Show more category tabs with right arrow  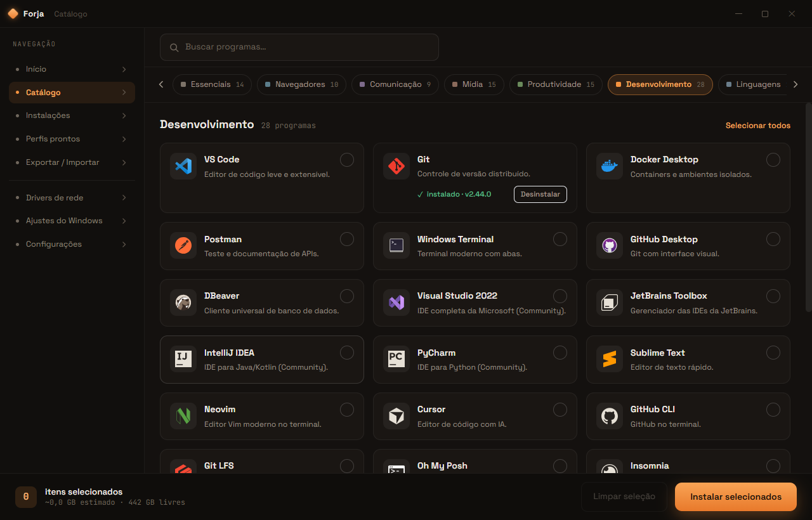coord(796,84)
